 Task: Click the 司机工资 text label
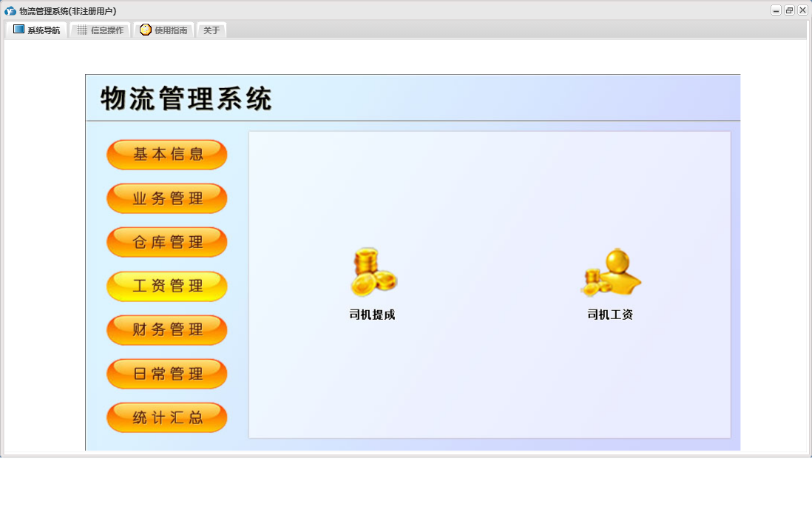(x=610, y=315)
